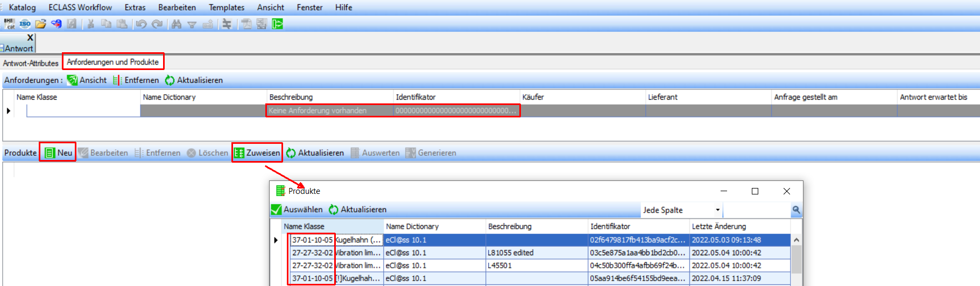Click the ISO toolbar icon
This screenshot has height=286, width=980.
coord(25,24)
